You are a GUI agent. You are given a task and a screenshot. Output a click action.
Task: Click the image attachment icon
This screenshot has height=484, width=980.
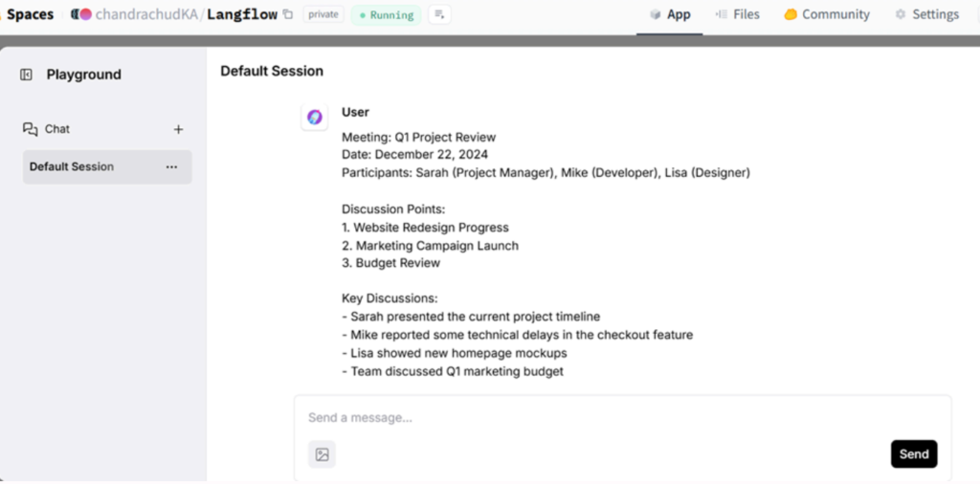322,454
